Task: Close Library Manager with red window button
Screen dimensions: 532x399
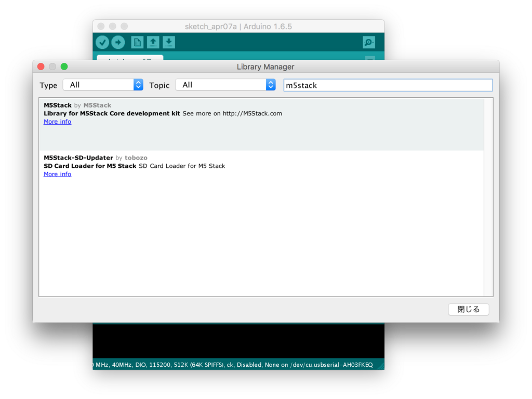Action: pos(41,66)
